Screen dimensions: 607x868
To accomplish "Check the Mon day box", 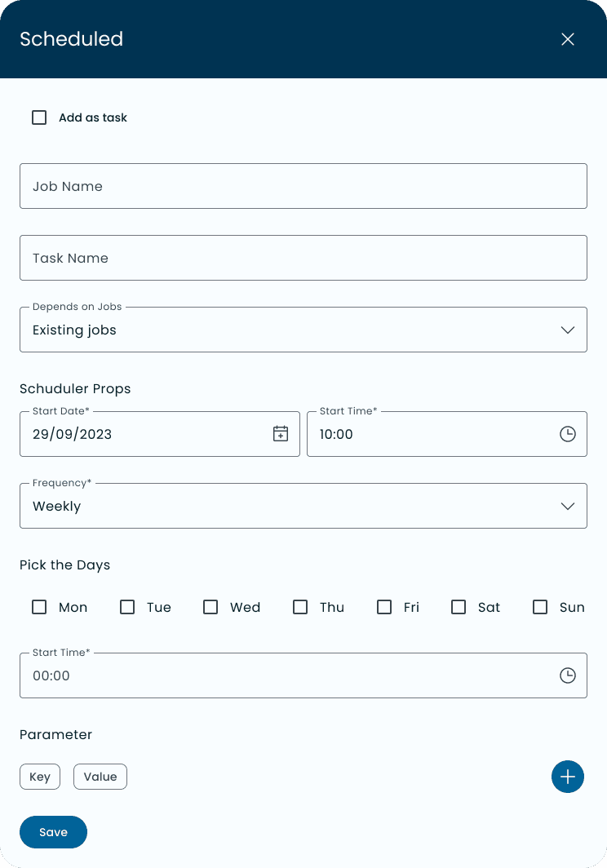I will (39, 607).
